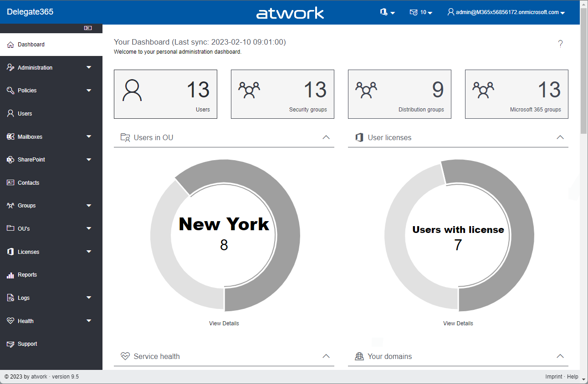
Task: Open the admin account dropdown
Action: click(x=506, y=12)
